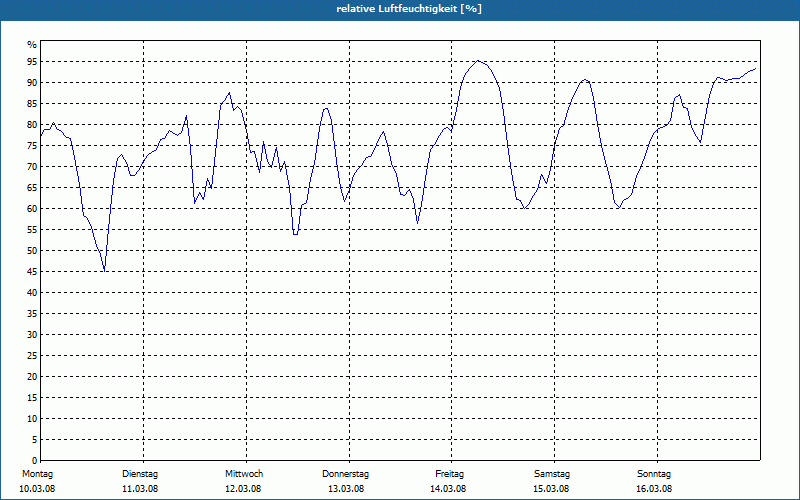
Task: Click the date 11.03.08
Action: 140,489
